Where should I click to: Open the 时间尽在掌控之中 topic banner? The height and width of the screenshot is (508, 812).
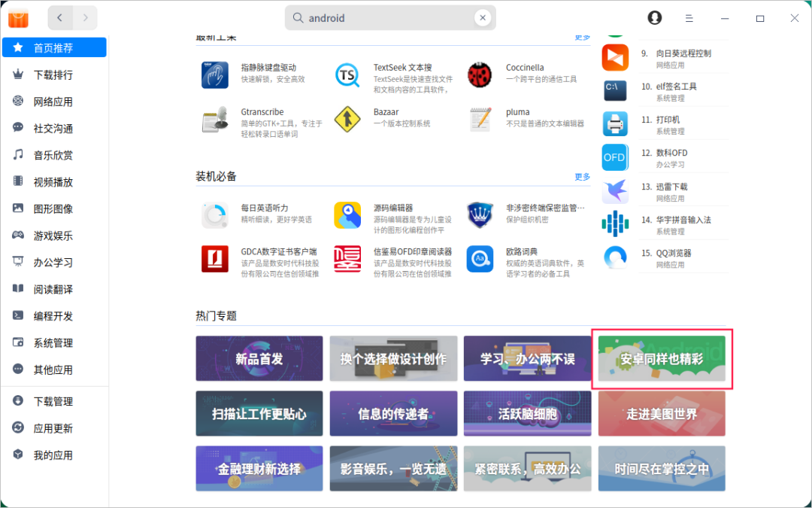662,469
